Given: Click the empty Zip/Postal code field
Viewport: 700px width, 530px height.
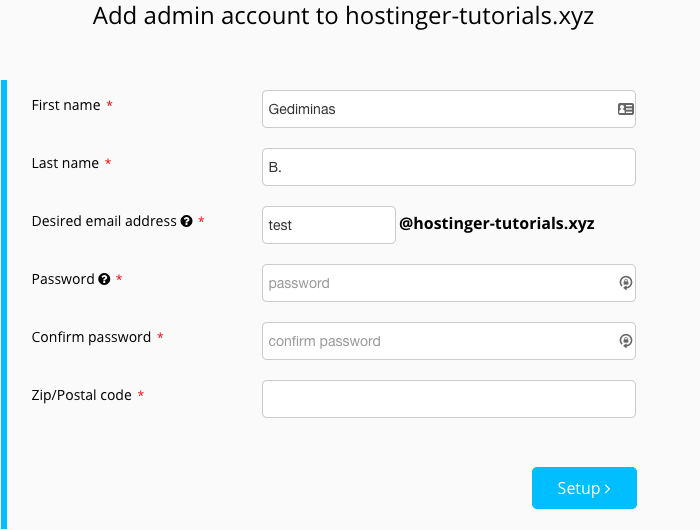Looking at the screenshot, I should pyautogui.click(x=449, y=399).
